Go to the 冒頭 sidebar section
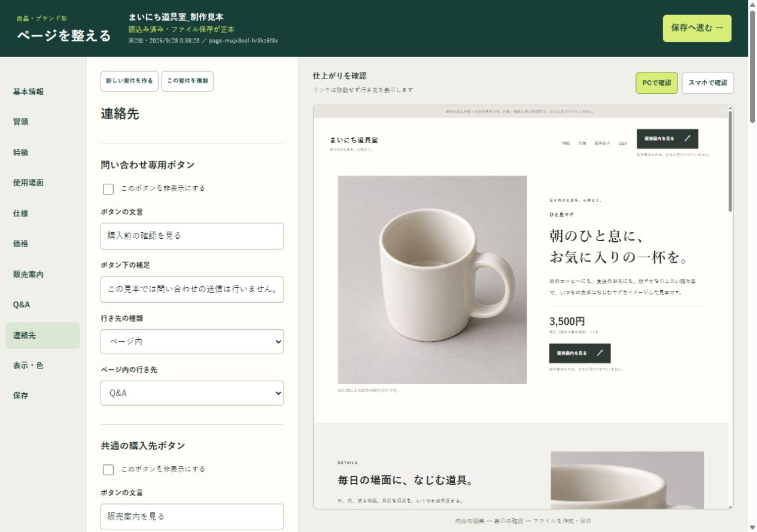Image resolution: width=757 pixels, height=532 pixels. pos(42,121)
